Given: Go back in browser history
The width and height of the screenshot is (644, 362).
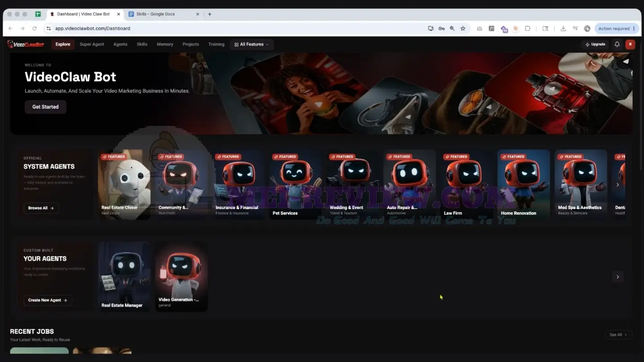Looking at the screenshot, I should click(11, 28).
